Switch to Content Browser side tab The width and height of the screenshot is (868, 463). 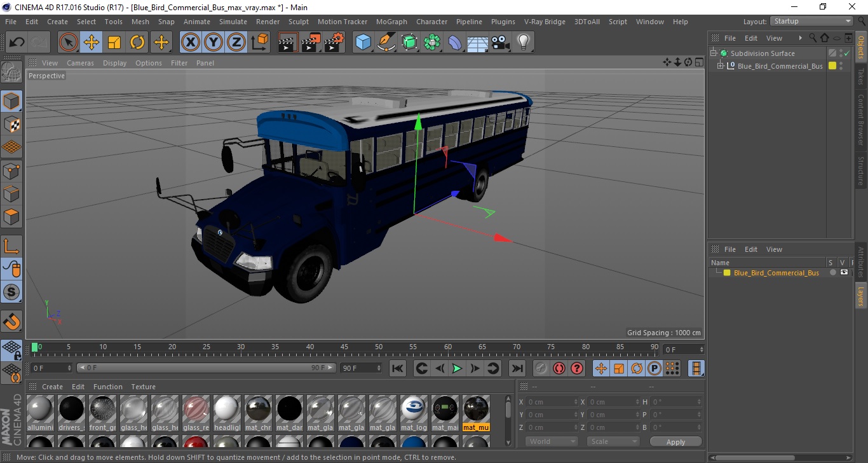click(861, 120)
